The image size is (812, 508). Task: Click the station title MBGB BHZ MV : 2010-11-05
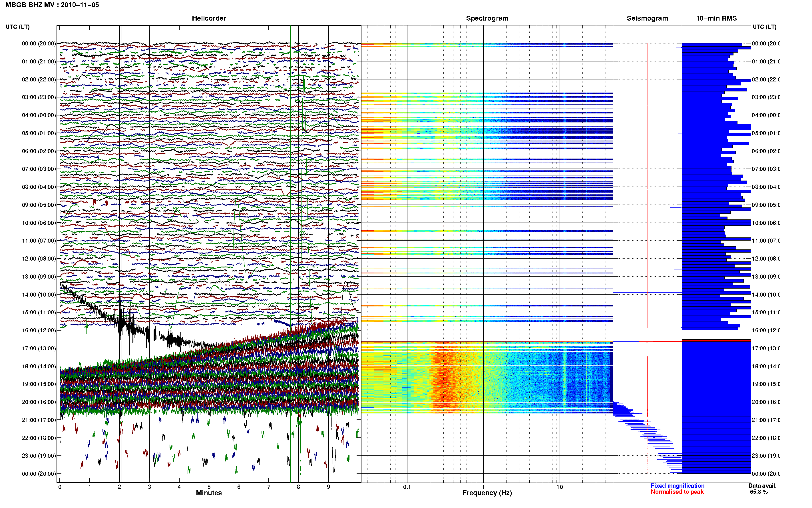(x=52, y=5)
